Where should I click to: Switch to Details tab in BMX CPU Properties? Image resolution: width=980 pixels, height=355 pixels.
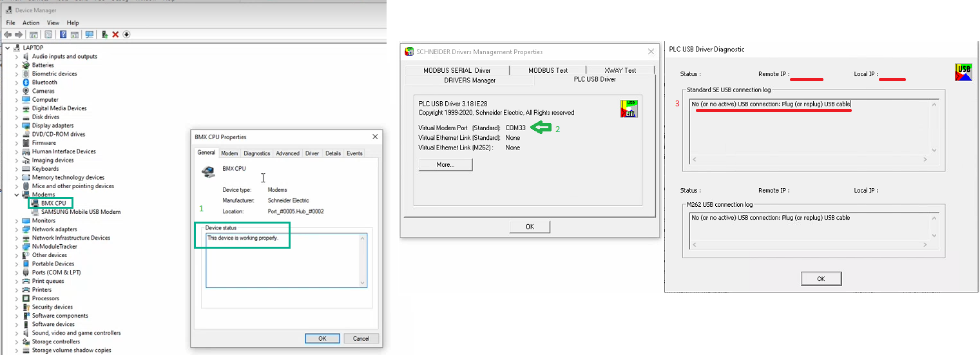coord(333,153)
